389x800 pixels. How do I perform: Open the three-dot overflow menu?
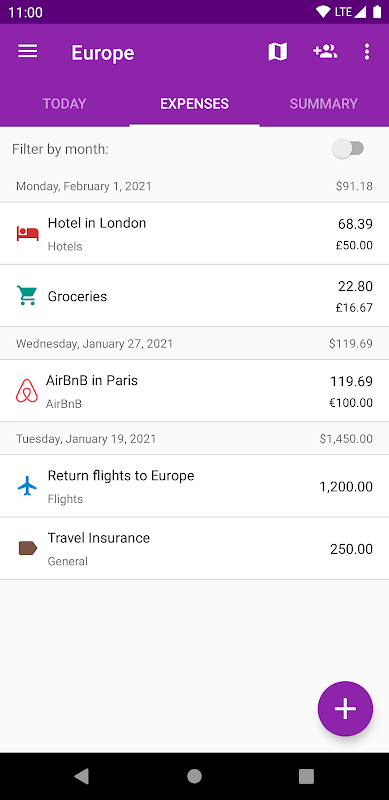point(367,52)
